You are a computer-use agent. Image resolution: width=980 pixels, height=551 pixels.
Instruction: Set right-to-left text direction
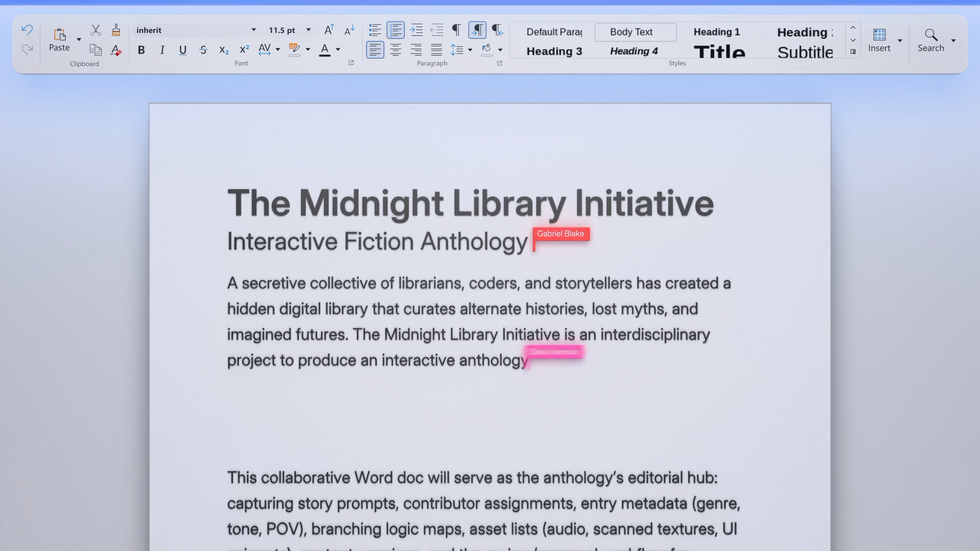(x=497, y=30)
